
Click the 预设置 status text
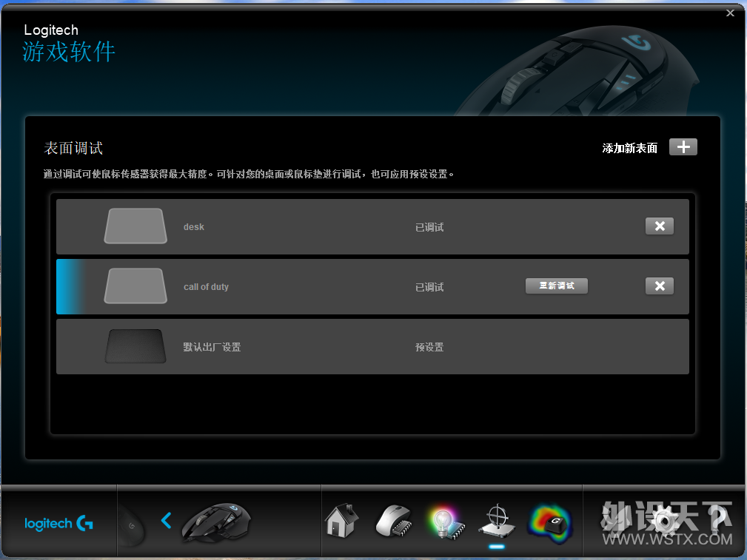click(429, 347)
